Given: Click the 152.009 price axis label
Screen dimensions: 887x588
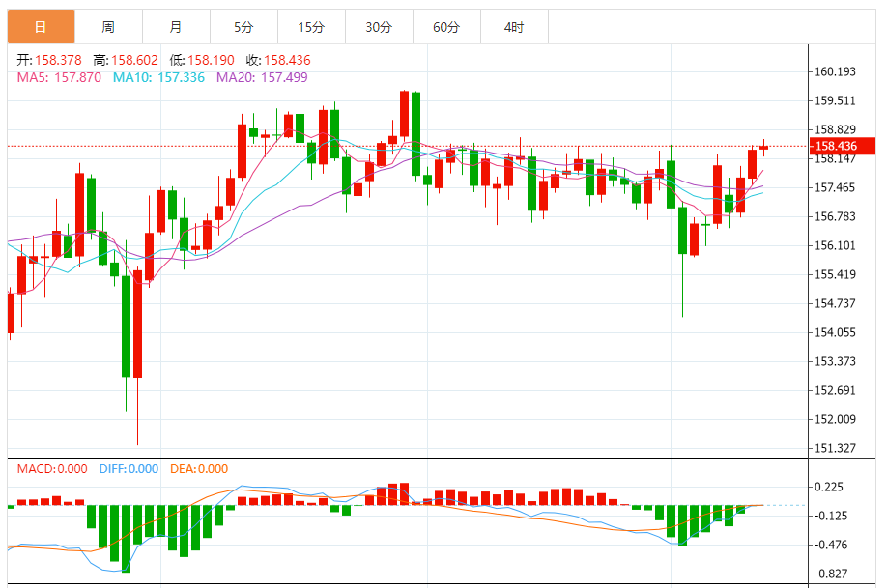Looking at the screenshot, I should [x=835, y=419].
